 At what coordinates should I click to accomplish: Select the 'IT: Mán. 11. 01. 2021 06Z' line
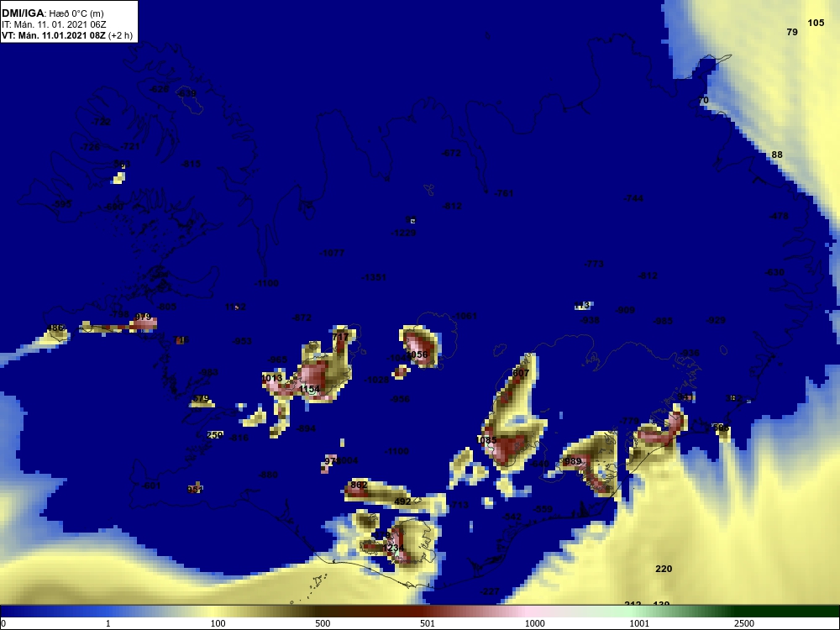coord(54,24)
